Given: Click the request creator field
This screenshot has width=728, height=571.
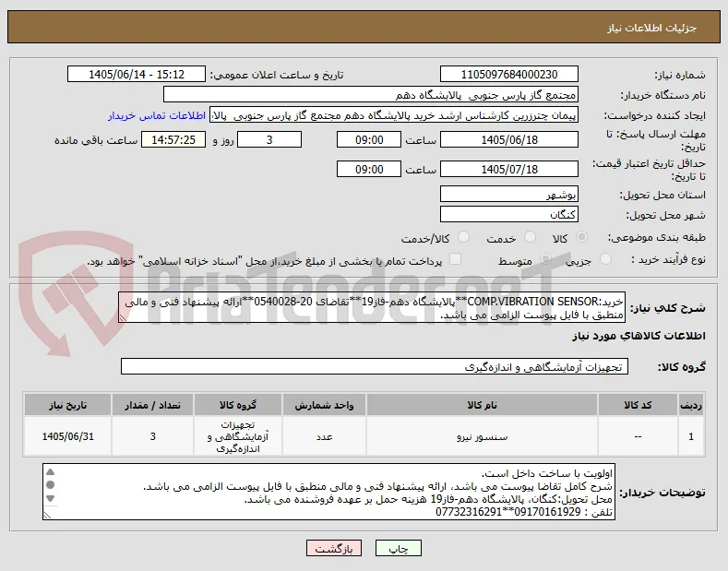Looking at the screenshot, I should point(394,115).
